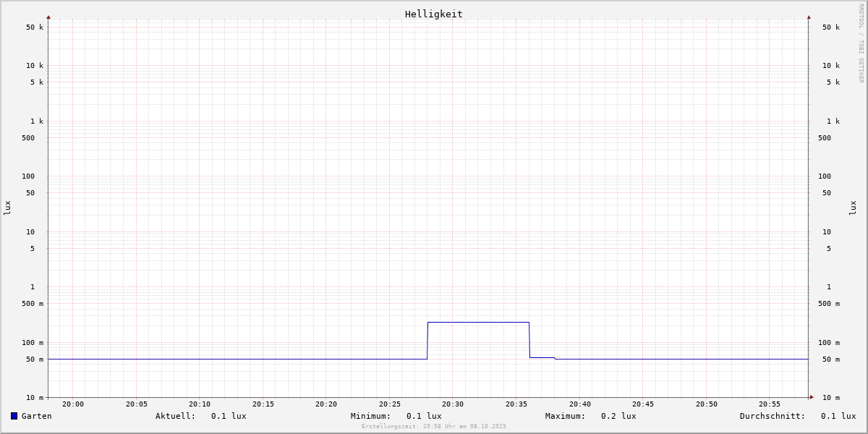Click the 20:05 time axis label
The image size is (868, 434).
(137, 404)
